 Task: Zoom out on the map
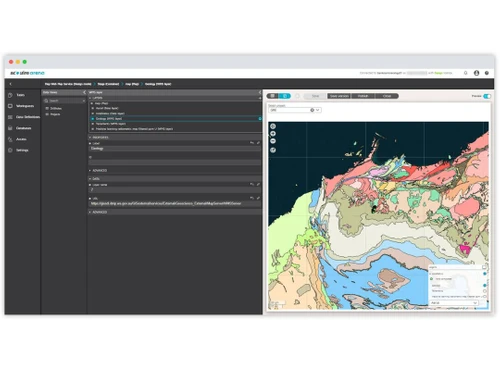[x=273, y=141]
